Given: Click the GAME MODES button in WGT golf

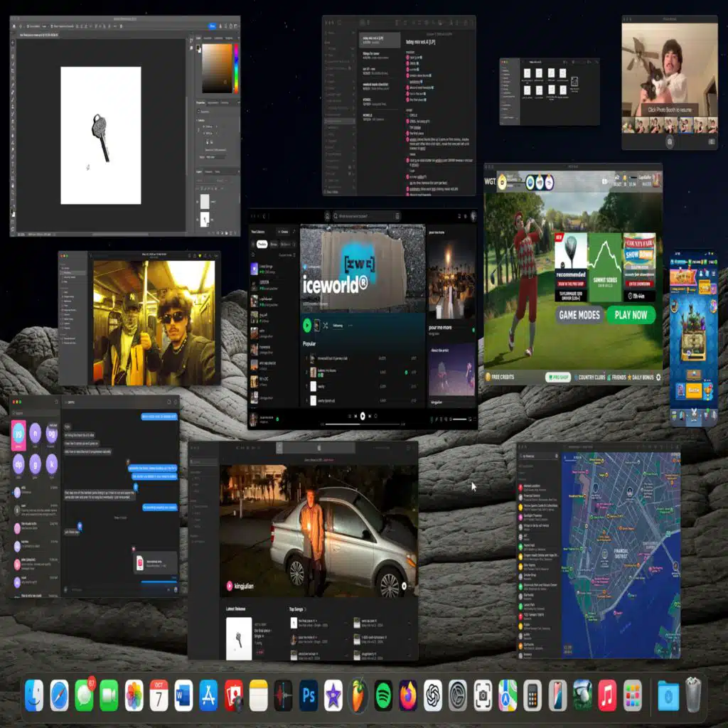Looking at the screenshot, I should click(x=579, y=314).
